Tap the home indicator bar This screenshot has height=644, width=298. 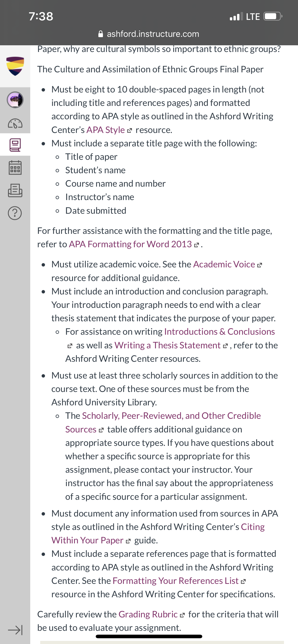pos(149,637)
